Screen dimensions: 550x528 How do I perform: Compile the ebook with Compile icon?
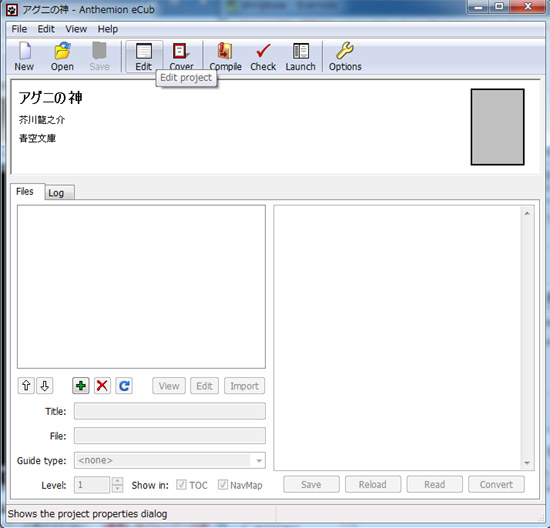pyautogui.click(x=225, y=56)
